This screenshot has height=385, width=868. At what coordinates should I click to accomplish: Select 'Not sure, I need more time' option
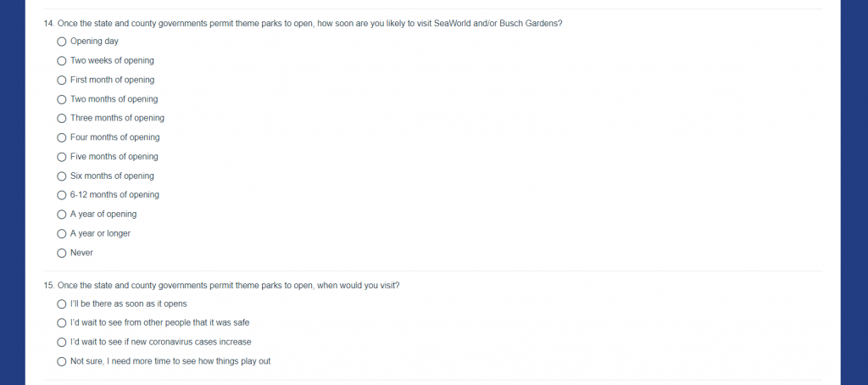click(x=61, y=362)
